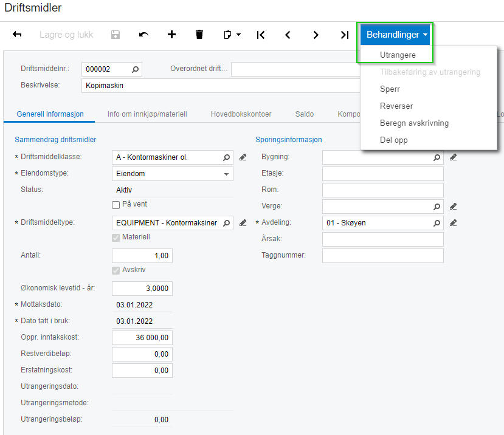Edit Avdeling with pencil icon
Viewport: 504px width, 435px height.
[x=453, y=223]
